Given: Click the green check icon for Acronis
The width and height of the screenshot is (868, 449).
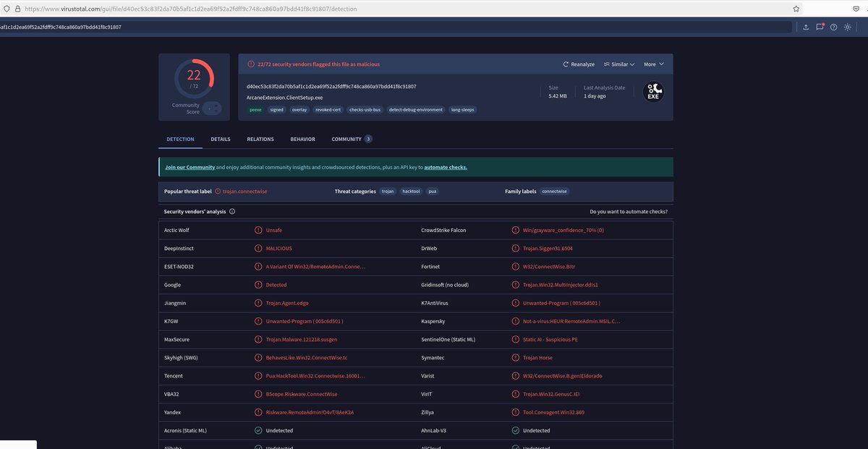Looking at the screenshot, I should 258,430.
